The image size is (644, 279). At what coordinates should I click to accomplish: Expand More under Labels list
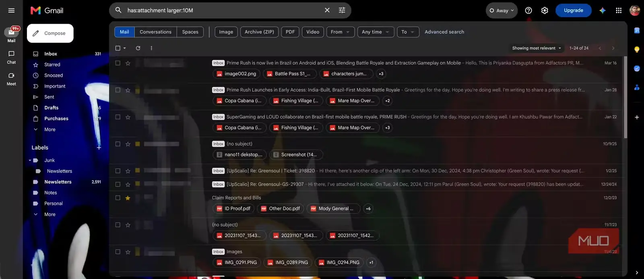point(50,214)
